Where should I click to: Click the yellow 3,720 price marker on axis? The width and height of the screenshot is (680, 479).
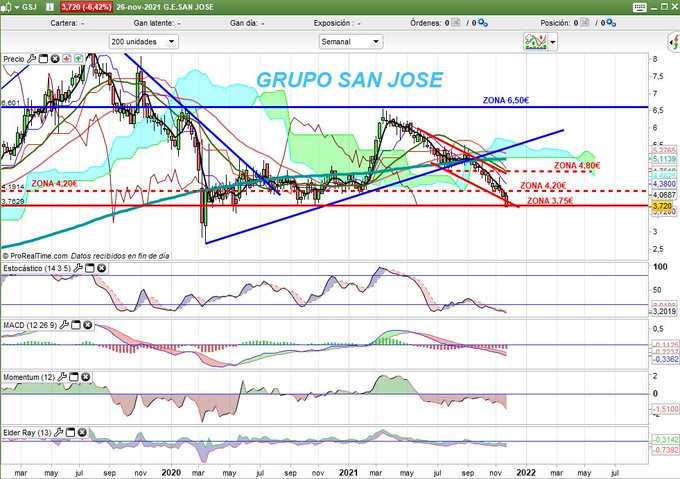(x=662, y=205)
